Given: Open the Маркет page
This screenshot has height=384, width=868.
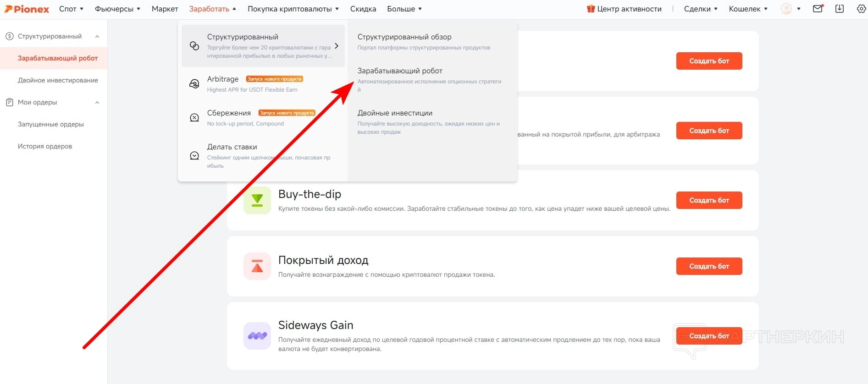Looking at the screenshot, I should [x=165, y=9].
